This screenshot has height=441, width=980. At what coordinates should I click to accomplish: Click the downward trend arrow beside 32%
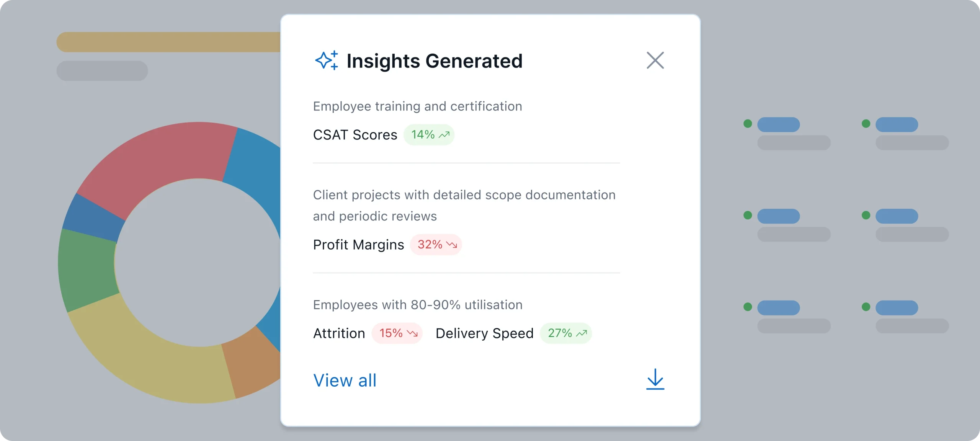[x=452, y=245]
